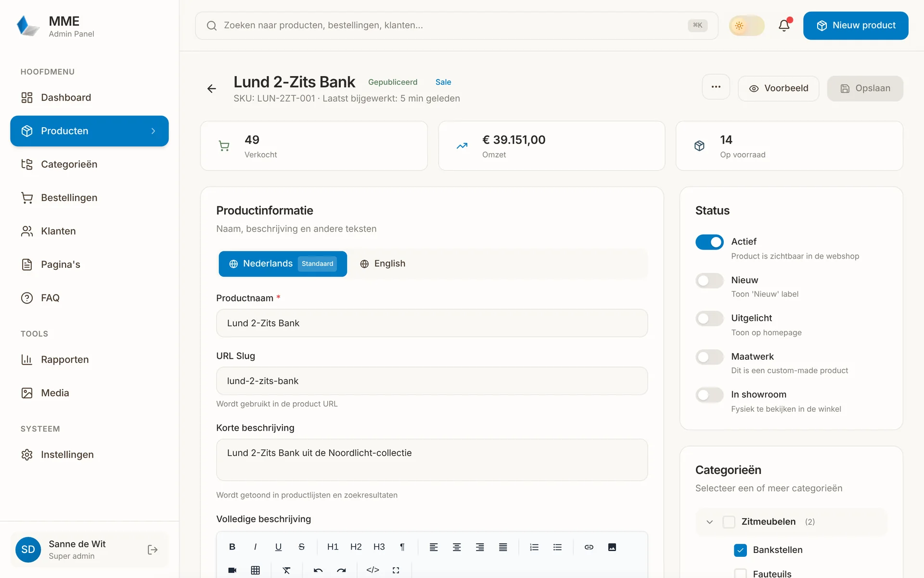Collapse the Zitmeubelen category tree
This screenshot has width=924, height=578.
[x=709, y=522]
